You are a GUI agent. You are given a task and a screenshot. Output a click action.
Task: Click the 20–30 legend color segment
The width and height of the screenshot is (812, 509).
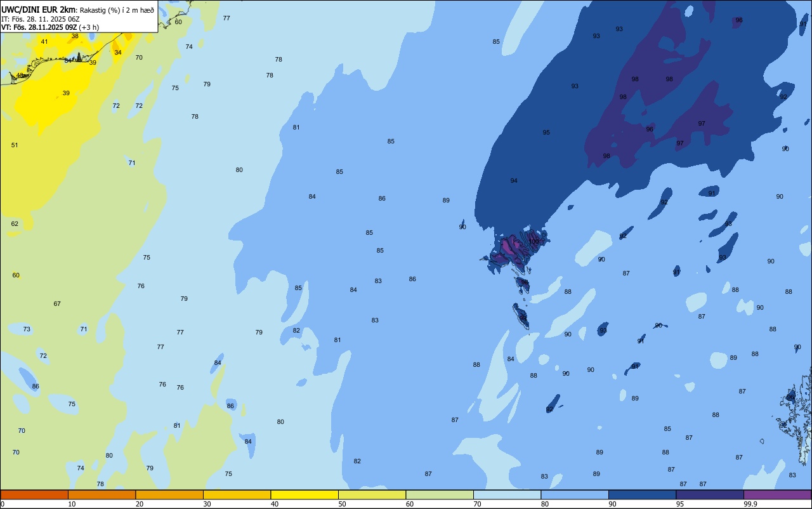(169, 494)
